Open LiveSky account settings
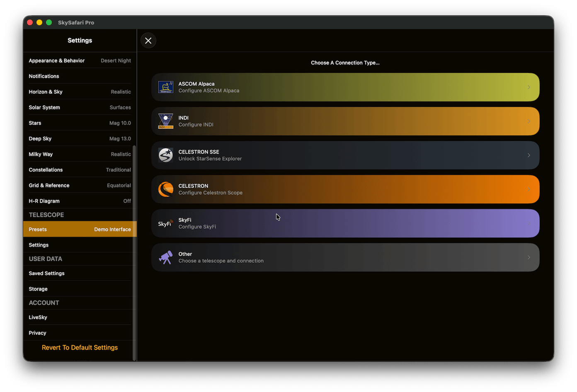The height and width of the screenshot is (392, 577). tap(80, 317)
